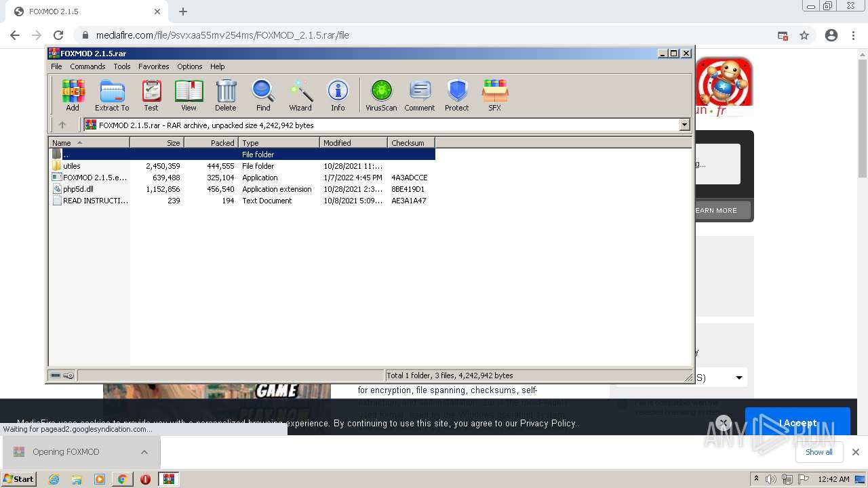Open the Favorites menu
Image resolution: width=868 pixels, height=488 pixels.
pos(154,66)
